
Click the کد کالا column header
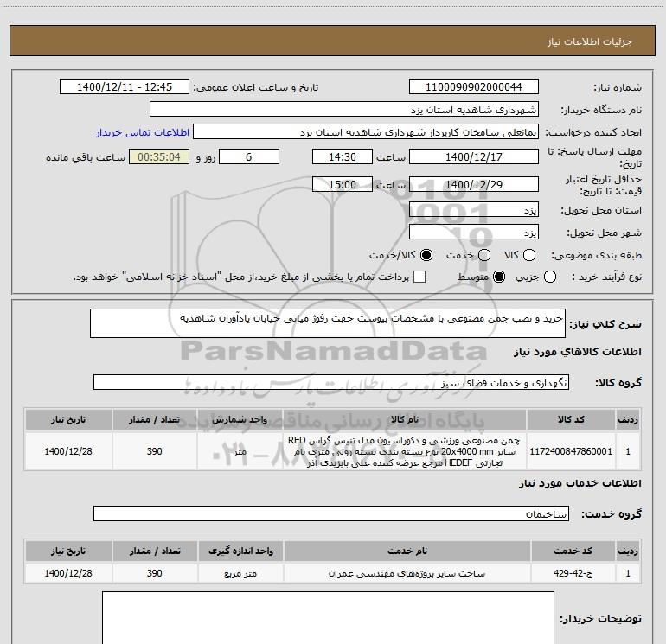coord(571,419)
